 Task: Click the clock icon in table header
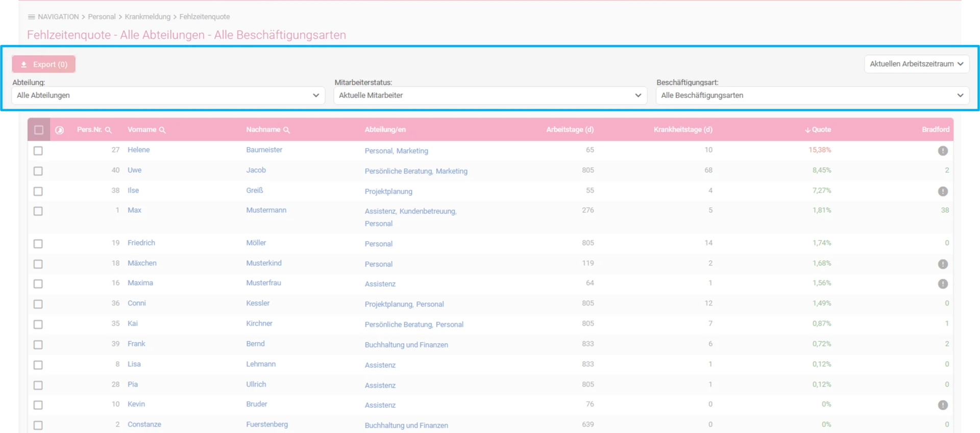coord(60,130)
